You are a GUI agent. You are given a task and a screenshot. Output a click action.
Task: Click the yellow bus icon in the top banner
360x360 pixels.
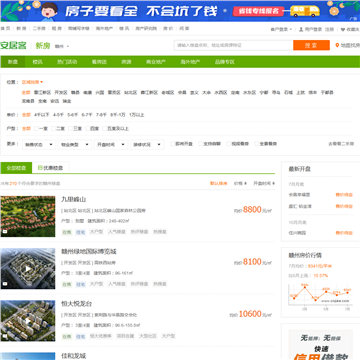[305, 11]
